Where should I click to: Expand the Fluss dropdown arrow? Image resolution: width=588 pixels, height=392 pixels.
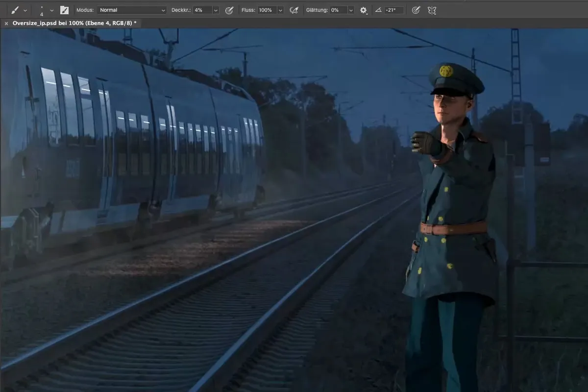tap(280, 9)
